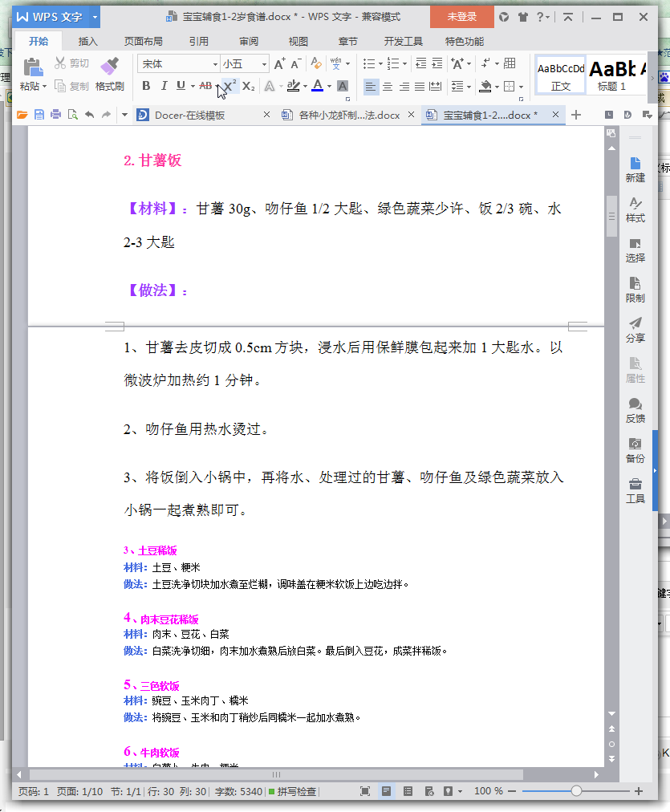Click the Paste (粘贴) clipboard icon
The width and height of the screenshot is (670, 812).
coord(33,67)
